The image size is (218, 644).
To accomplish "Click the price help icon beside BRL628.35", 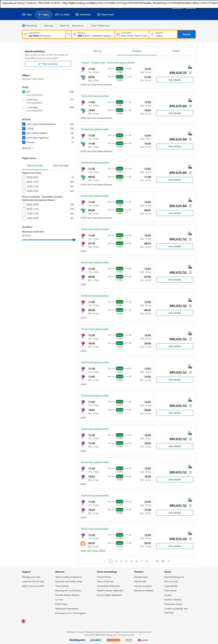I will (190, 73).
